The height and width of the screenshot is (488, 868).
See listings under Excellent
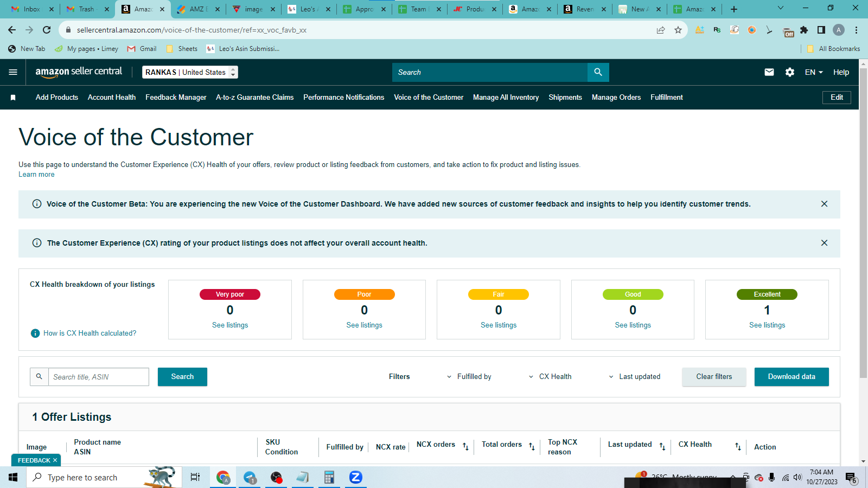tap(767, 325)
